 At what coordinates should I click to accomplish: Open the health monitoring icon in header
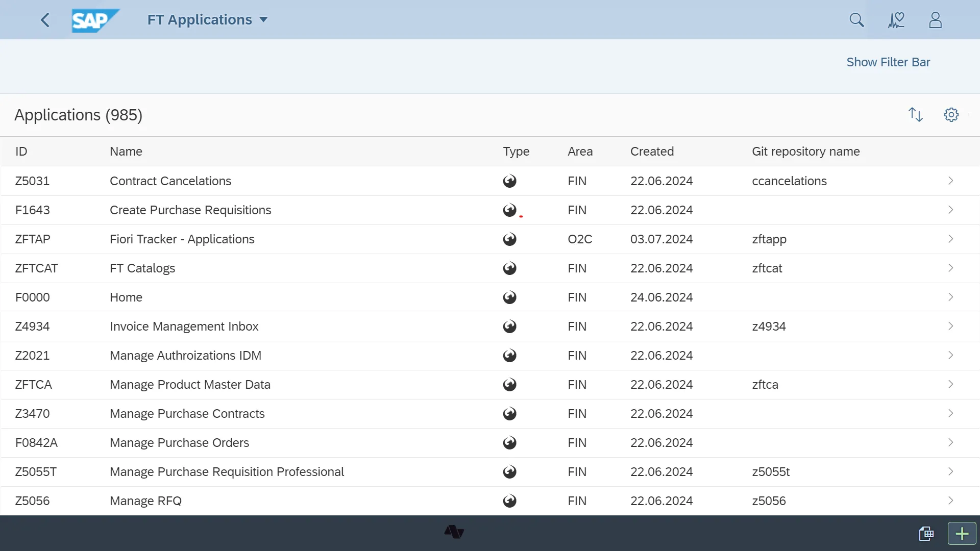pyautogui.click(x=896, y=20)
